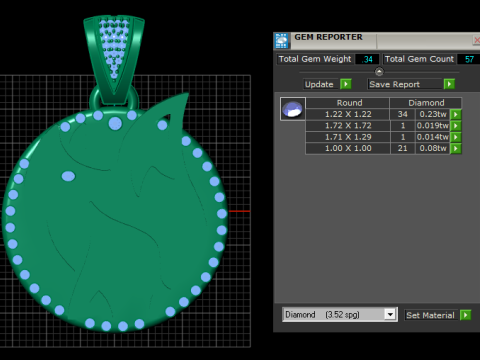The height and width of the screenshot is (360, 480).
Task: Select the 1.71 X 1.29 size cell
Action: (348, 137)
